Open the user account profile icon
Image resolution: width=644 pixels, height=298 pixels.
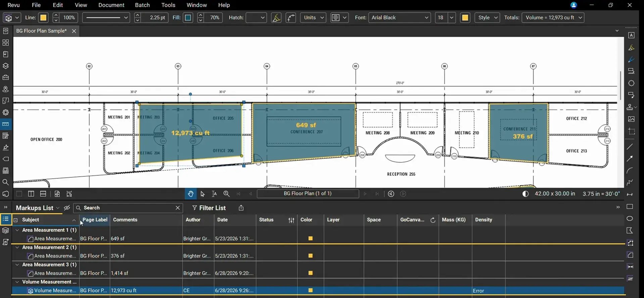tap(574, 5)
